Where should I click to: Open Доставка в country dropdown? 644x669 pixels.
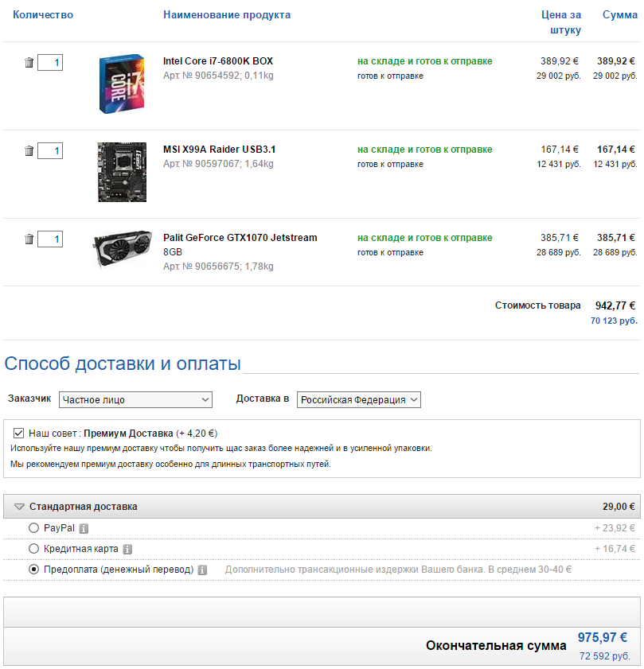coord(358,399)
